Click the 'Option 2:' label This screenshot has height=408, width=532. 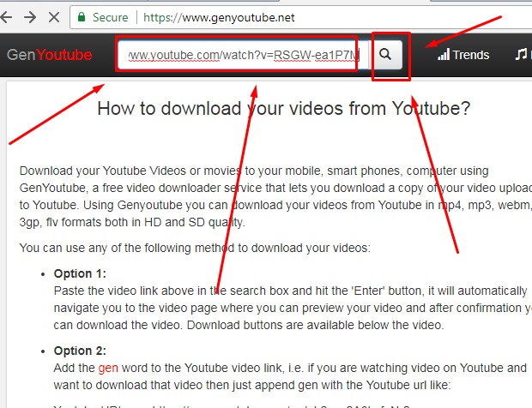(80, 351)
